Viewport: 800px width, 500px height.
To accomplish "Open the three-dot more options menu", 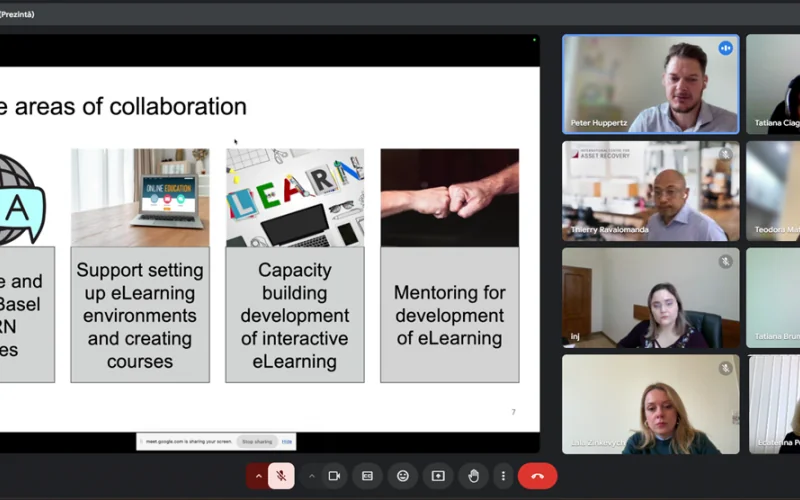I will pyautogui.click(x=503, y=476).
